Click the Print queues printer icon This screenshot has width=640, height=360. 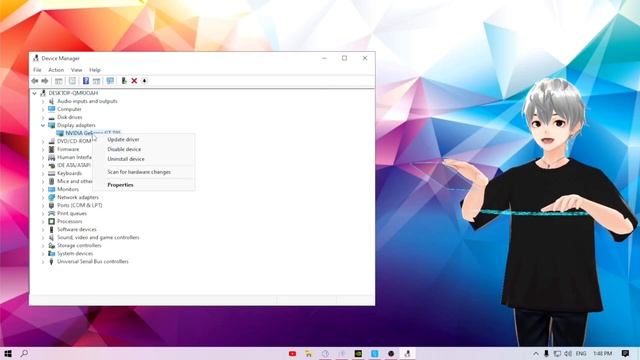(51, 213)
